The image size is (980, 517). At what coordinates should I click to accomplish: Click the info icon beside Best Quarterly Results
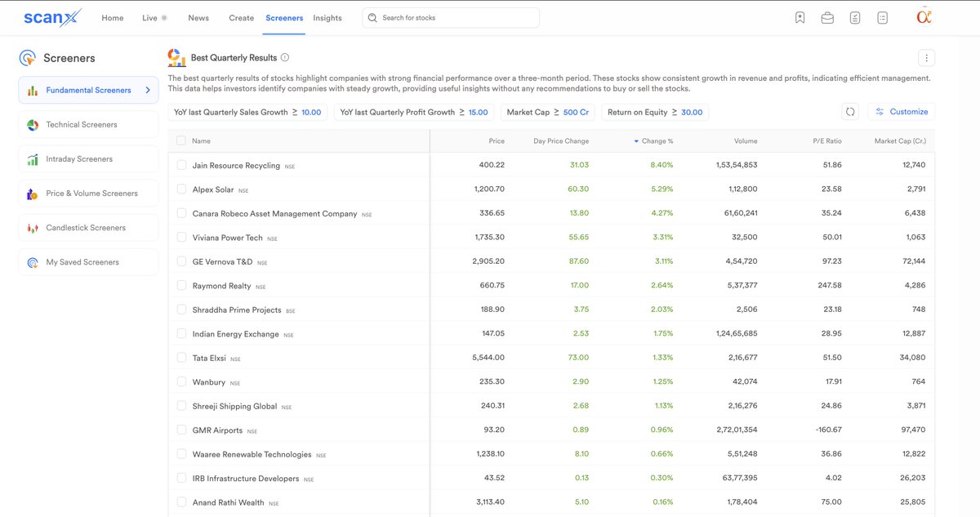[284, 58]
